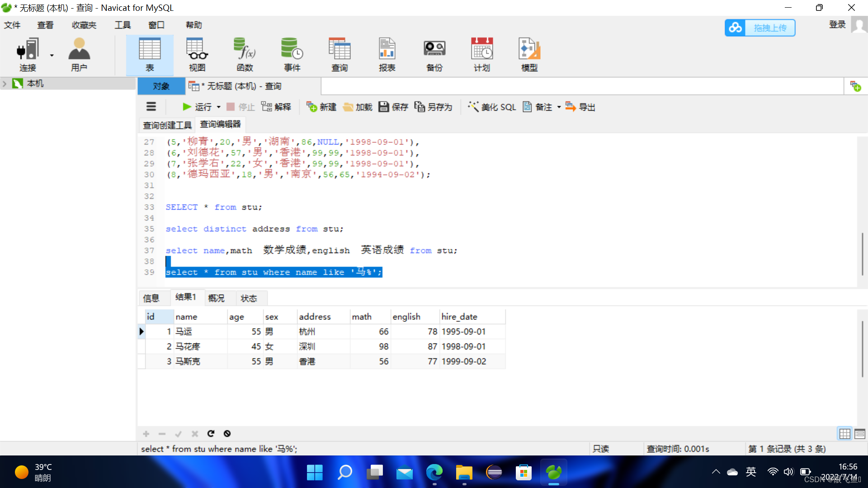The height and width of the screenshot is (488, 868).
Task: Open the User (用户) manager
Action: tap(79, 55)
